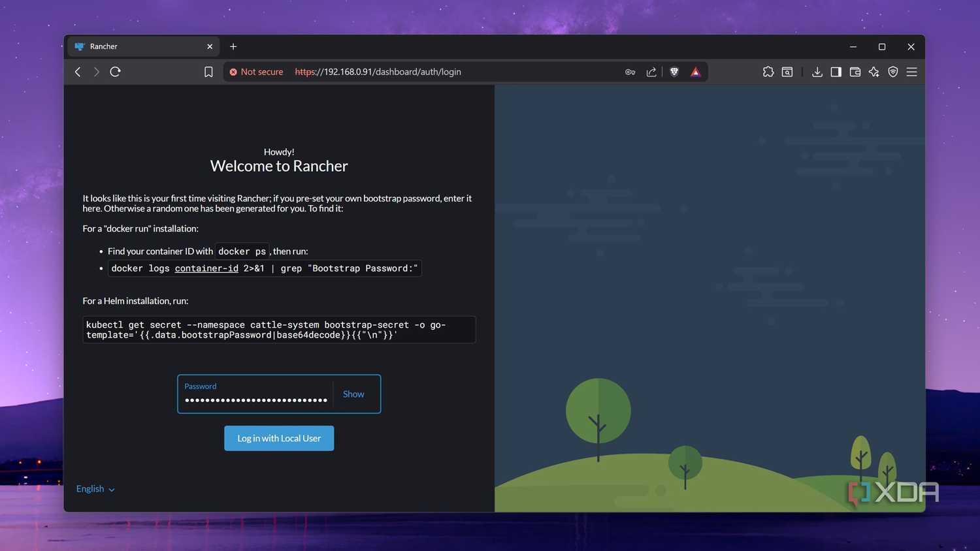Show the password characters

point(353,394)
